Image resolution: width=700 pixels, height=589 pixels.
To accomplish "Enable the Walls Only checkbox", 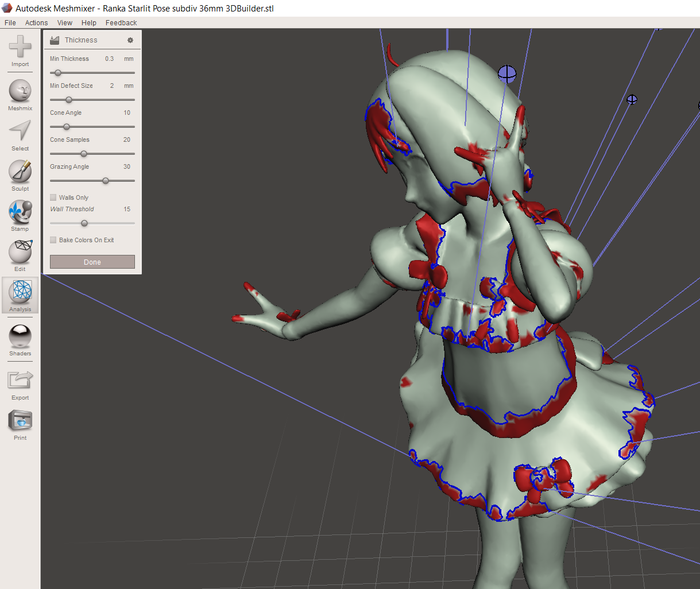I will pyautogui.click(x=53, y=197).
